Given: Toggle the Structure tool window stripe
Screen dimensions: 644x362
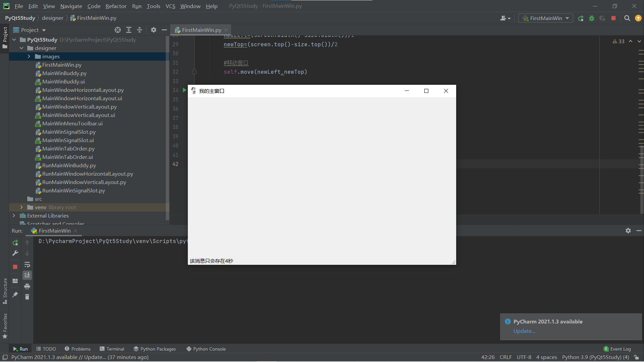Looking at the screenshot, I should click(5, 291).
